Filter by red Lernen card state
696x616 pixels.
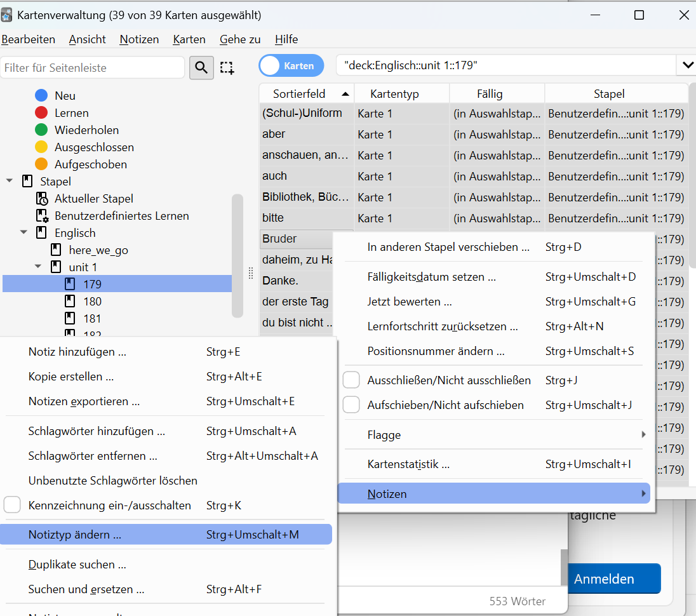[41, 113]
